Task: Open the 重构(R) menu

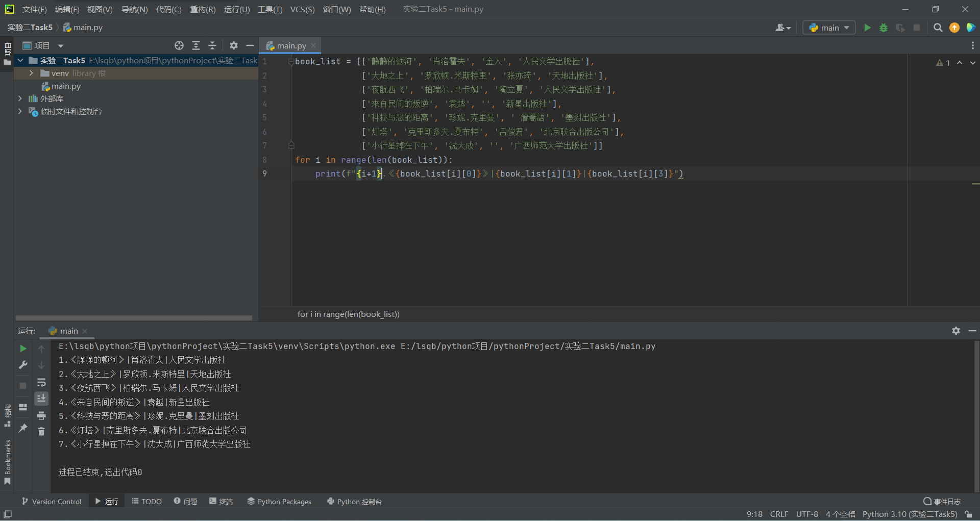Action: [x=203, y=9]
